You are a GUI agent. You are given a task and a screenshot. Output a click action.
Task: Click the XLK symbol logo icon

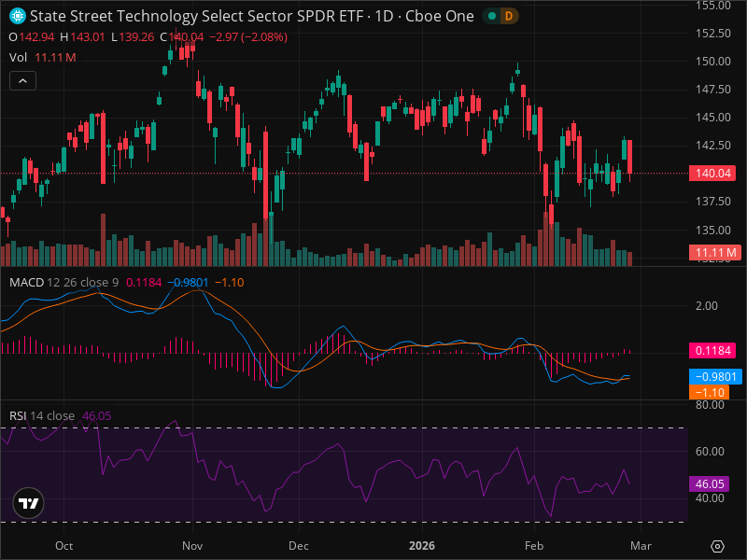coord(18,16)
